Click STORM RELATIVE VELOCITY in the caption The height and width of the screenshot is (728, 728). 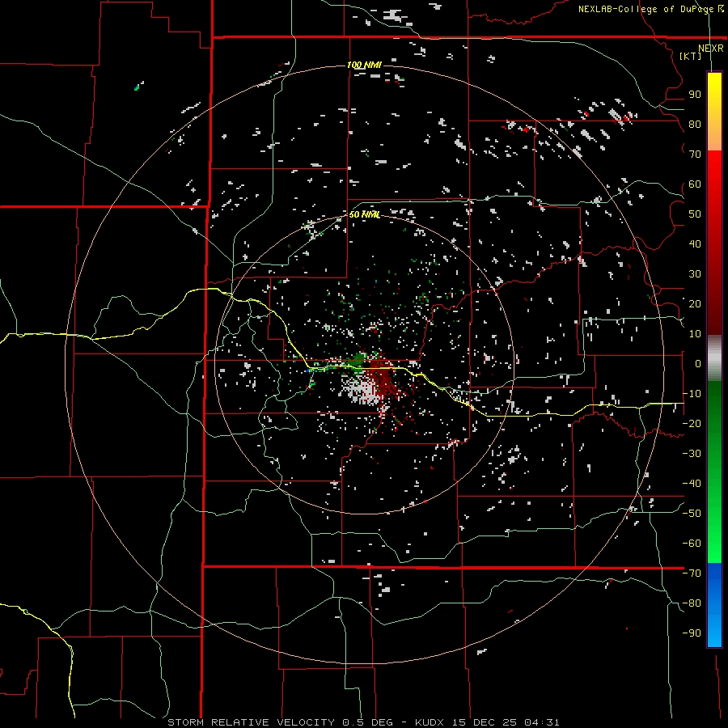click(251, 722)
